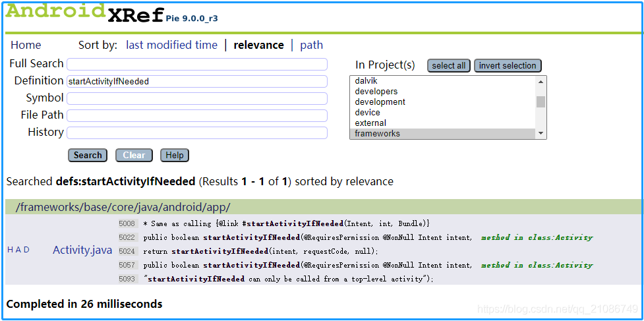Click the 'Completed in 26 milliseconds' status text
The height and width of the screenshot is (321, 644).
[x=84, y=304]
